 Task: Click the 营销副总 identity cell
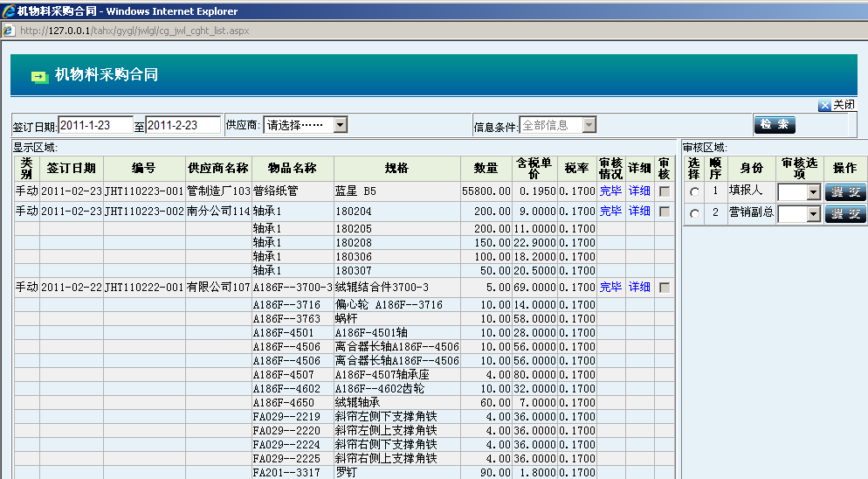point(751,212)
